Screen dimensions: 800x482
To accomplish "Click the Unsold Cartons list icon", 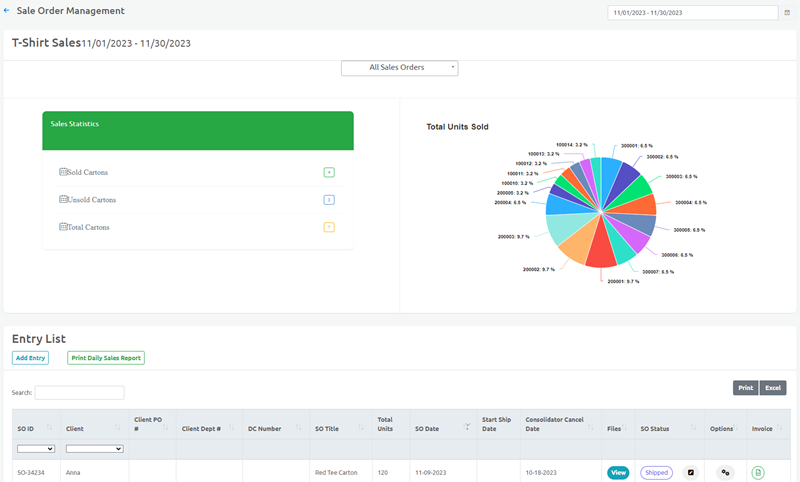I will pyautogui.click(x=63, y=200).
